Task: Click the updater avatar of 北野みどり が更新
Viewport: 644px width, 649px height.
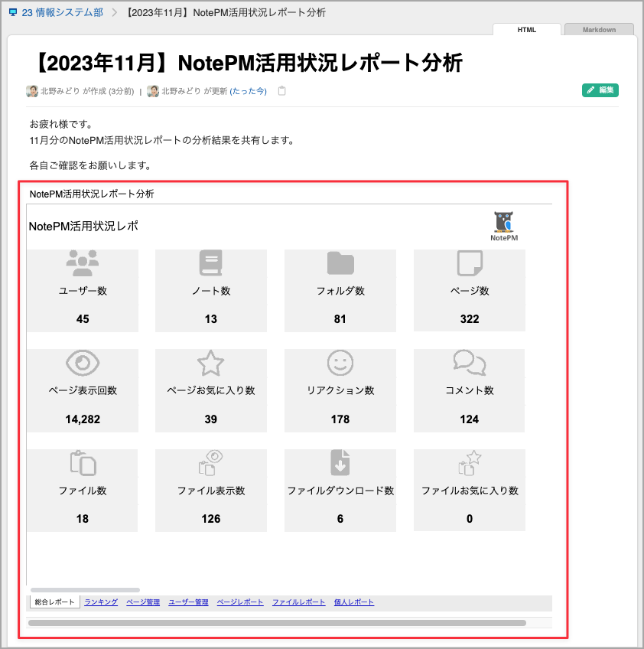Action: (x=153, y=91)
